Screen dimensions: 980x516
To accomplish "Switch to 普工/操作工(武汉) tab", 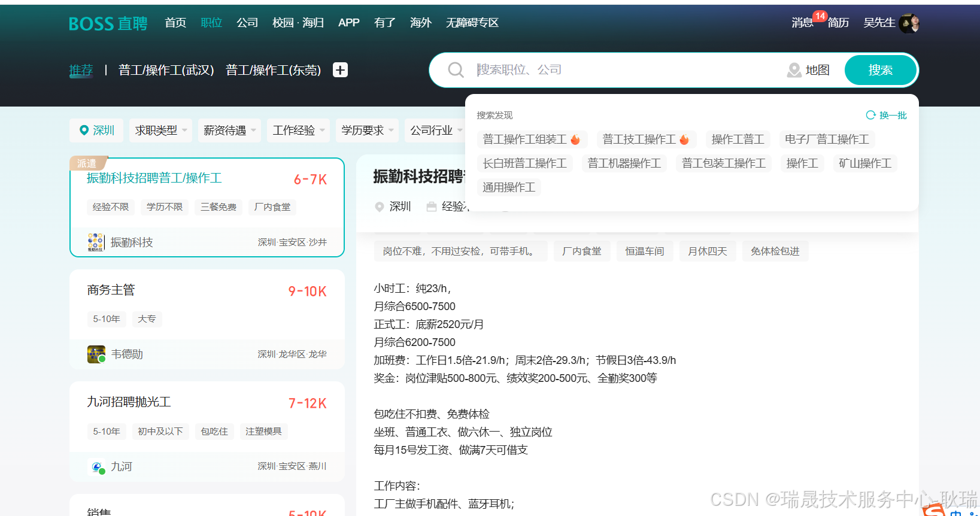I will 166,70.
